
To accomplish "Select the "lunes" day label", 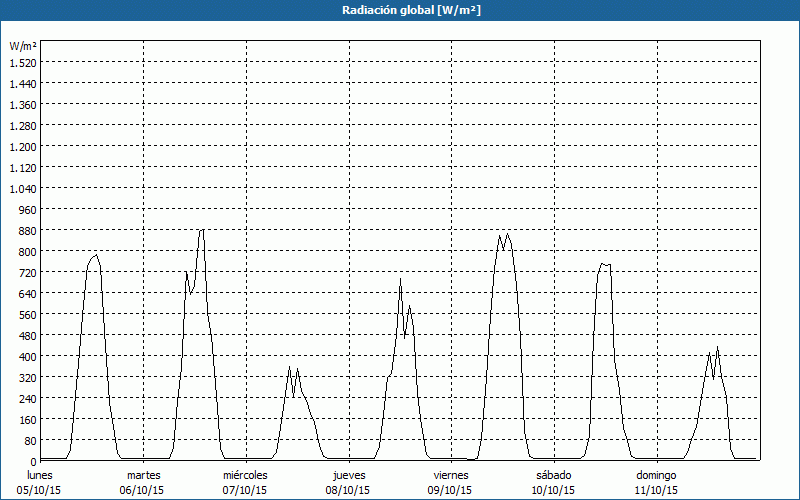I will pos(40,475).
